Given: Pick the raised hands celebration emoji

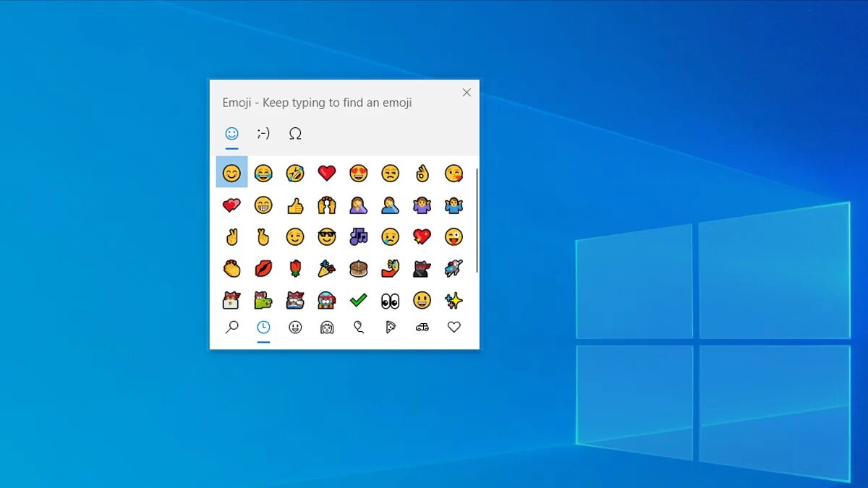Looking at the screenshot, I should point(327,205).
